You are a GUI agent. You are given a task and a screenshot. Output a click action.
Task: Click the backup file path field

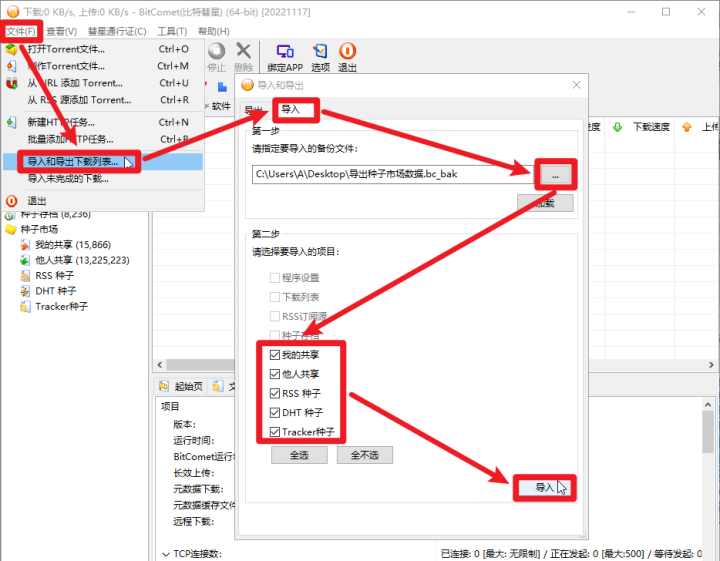click(393, 174)
